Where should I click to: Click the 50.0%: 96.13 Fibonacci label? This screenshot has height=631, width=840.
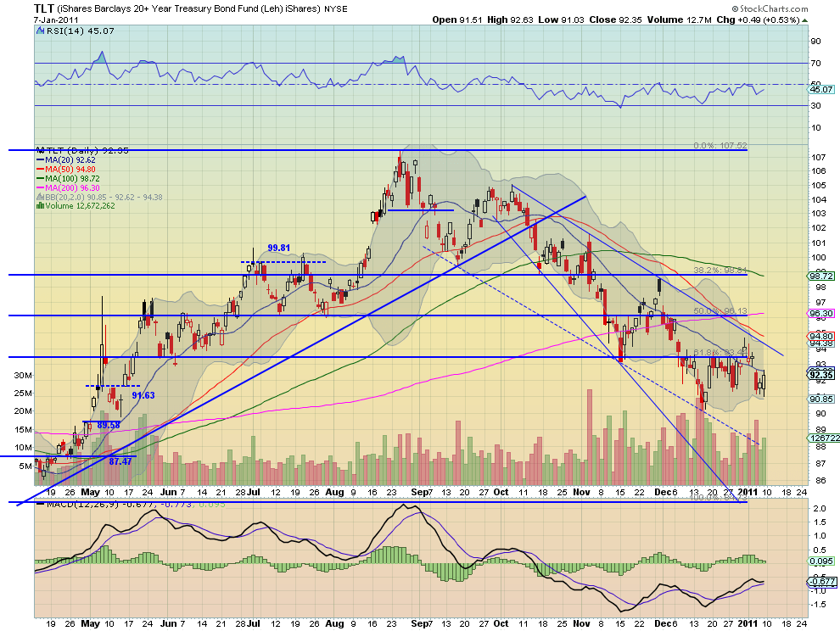pyautogui.click(x=720, y=310)
